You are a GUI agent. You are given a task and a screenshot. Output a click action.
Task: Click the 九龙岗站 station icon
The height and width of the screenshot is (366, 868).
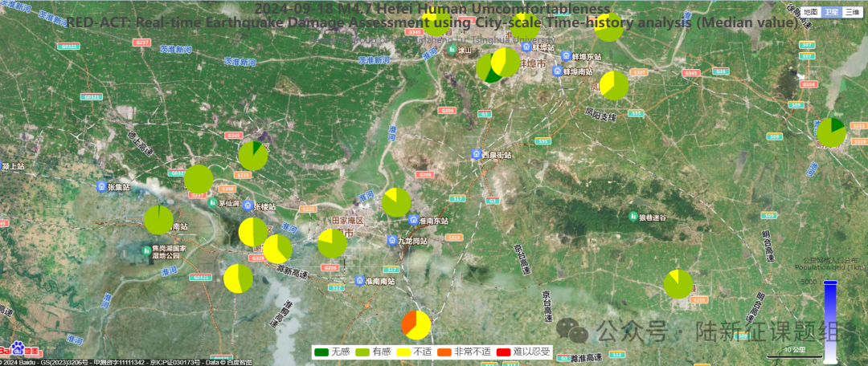391,240
